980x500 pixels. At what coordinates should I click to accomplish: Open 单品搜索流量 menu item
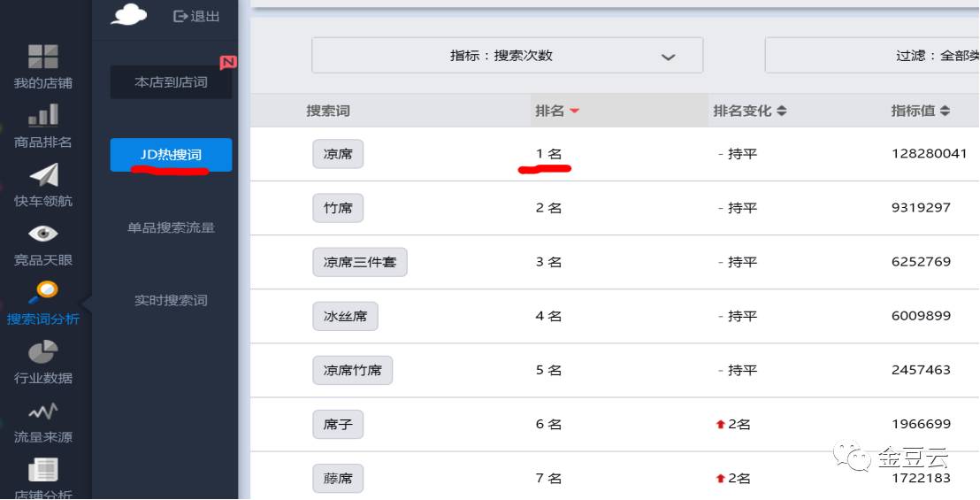click(x=172, y=227)
